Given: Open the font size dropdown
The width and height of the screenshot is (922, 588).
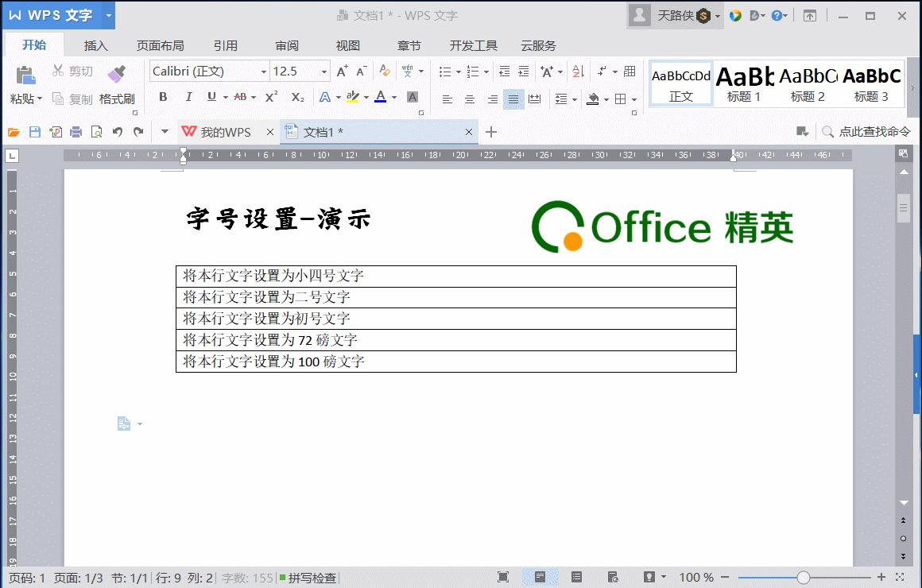Looking at the screenshot, I should coord(325,71).
